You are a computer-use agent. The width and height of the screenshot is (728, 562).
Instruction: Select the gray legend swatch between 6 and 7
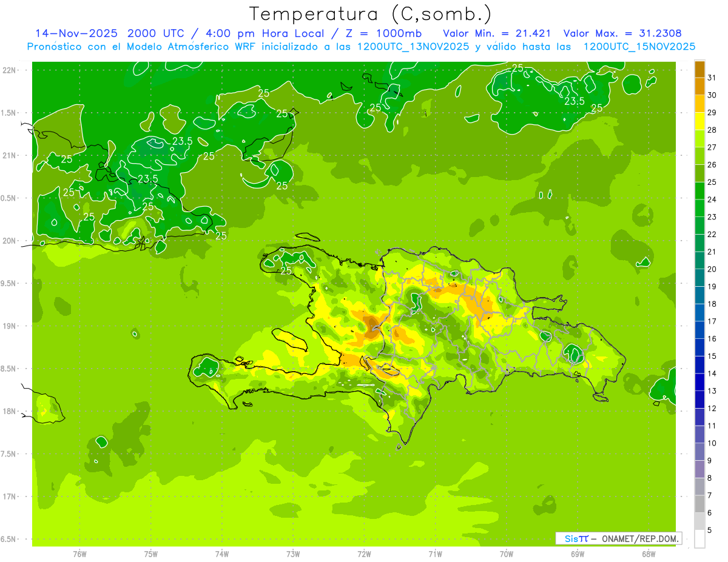(x=699, y=504)
